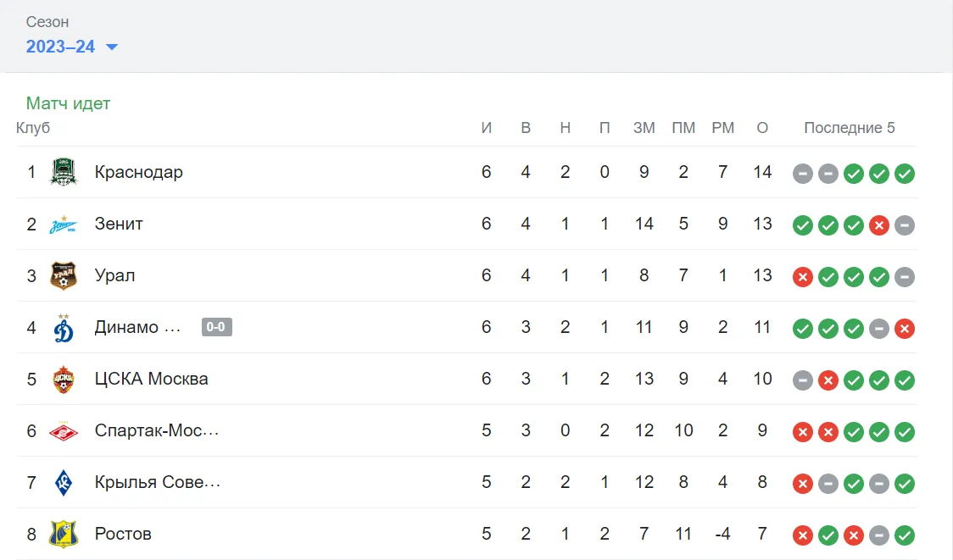Select the ЦСКА Москва team name
Screen dimensions: 953x560
click(x=151, y=379)
